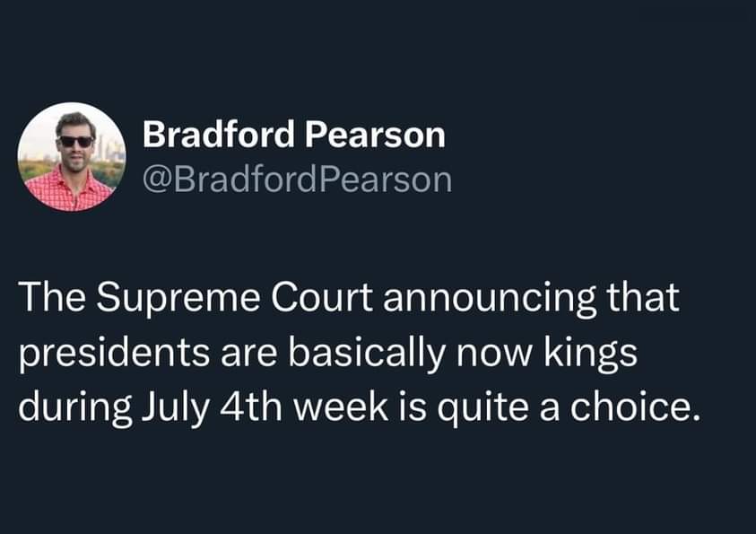Click the word "week" in third line
The image size is (756, 534).
341,407
